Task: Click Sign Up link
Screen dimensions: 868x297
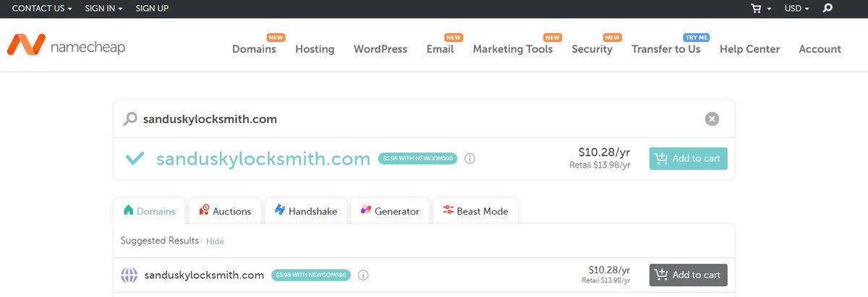Action: pyautogui.click(x=152, y=9)
